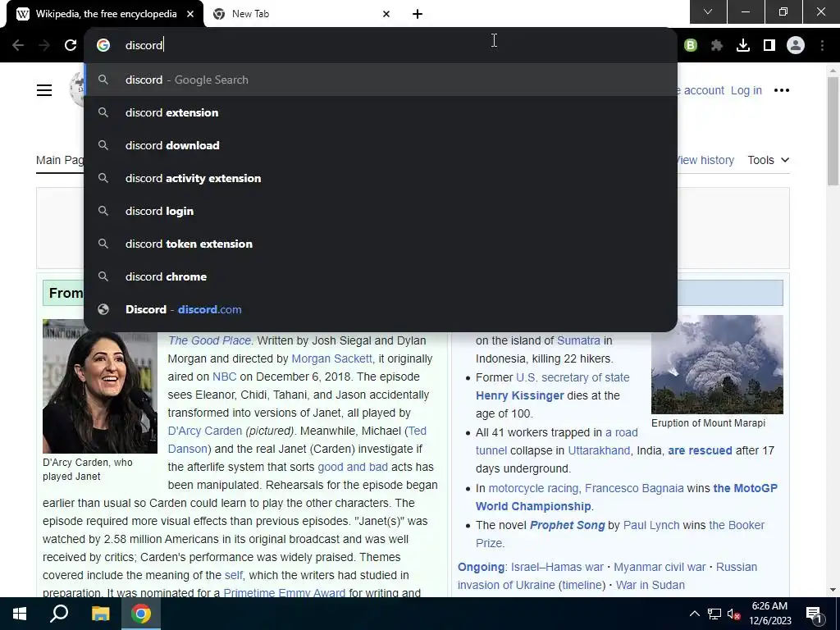Go back using browser back arrow
The height and width of the screenshot is (630, 840).
(18, 45)
